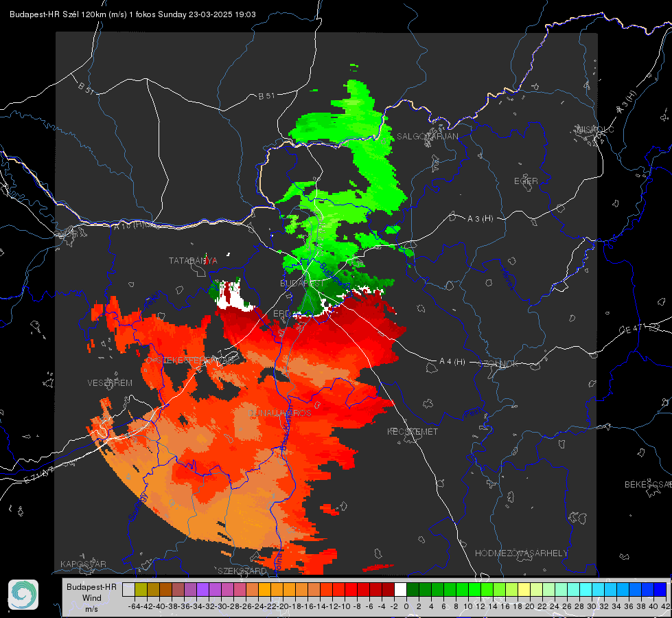The image size is (672, 618).
Task: Click the blue 'Somogy' county label
Action: tap(138, 507)
